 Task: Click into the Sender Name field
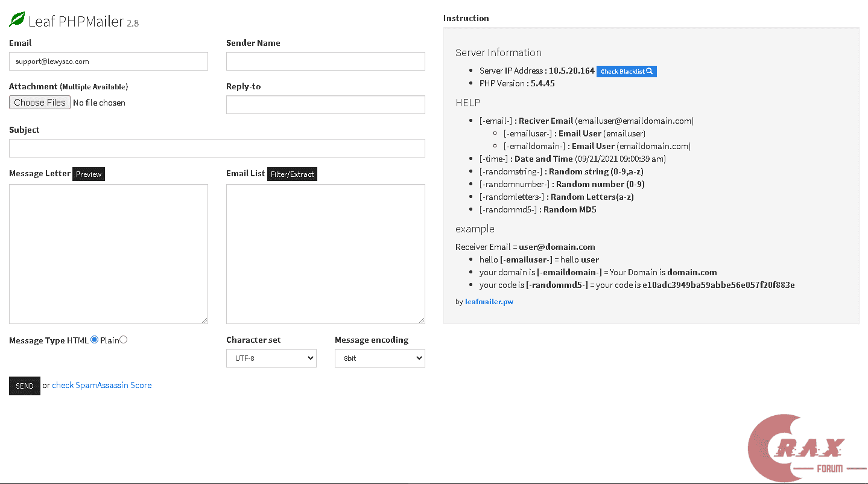click(x=326, y=62)
